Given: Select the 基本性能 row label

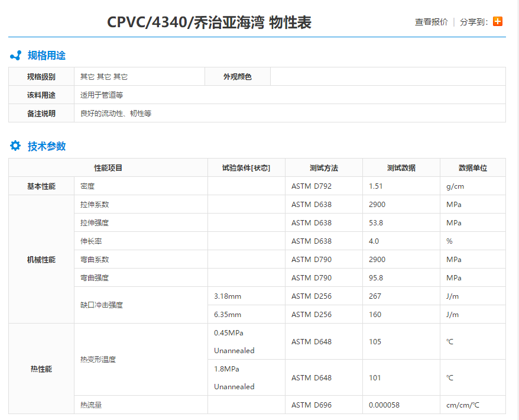Looking at the screenshot, I should tap(41, 185).
